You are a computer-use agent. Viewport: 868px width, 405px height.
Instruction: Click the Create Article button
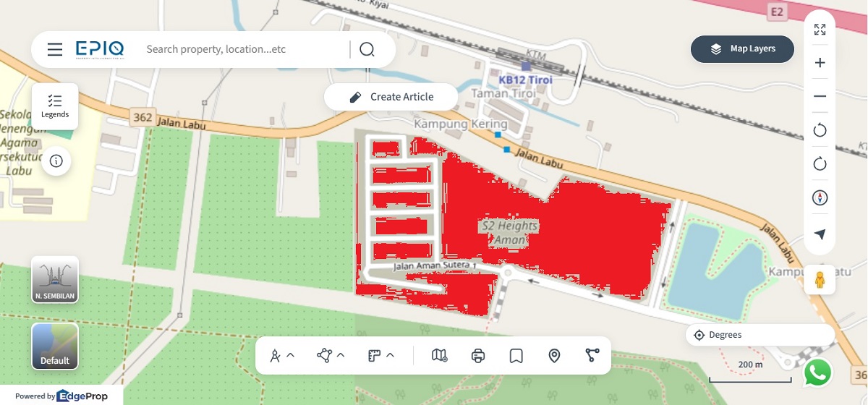[x=391, y=97]
